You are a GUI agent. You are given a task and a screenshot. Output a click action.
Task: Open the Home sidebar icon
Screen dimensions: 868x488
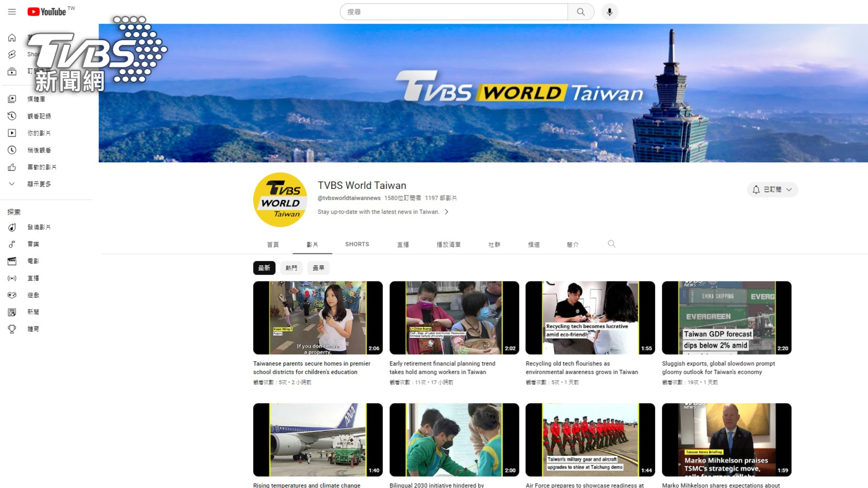pyautogui.click(x=12, y=38)
